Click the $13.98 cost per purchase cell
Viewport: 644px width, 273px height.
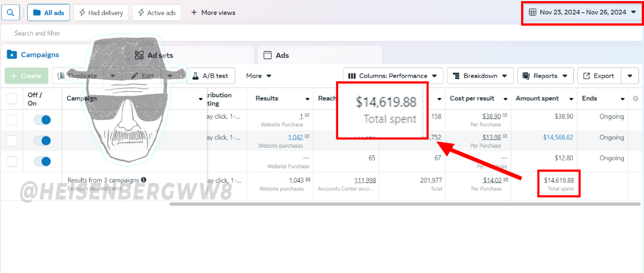(491, 138)
